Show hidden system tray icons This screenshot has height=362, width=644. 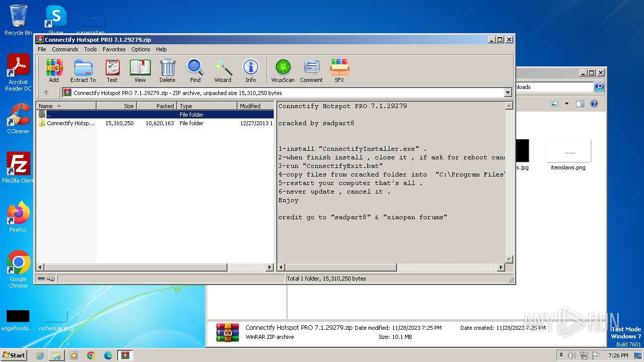[x=561, y=355]
